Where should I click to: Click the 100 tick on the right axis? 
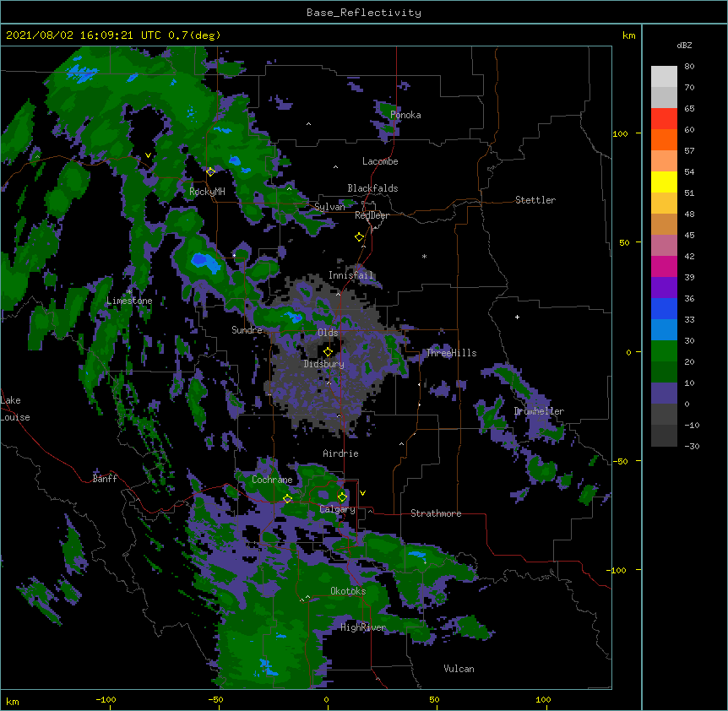click(x=620, y=133)
